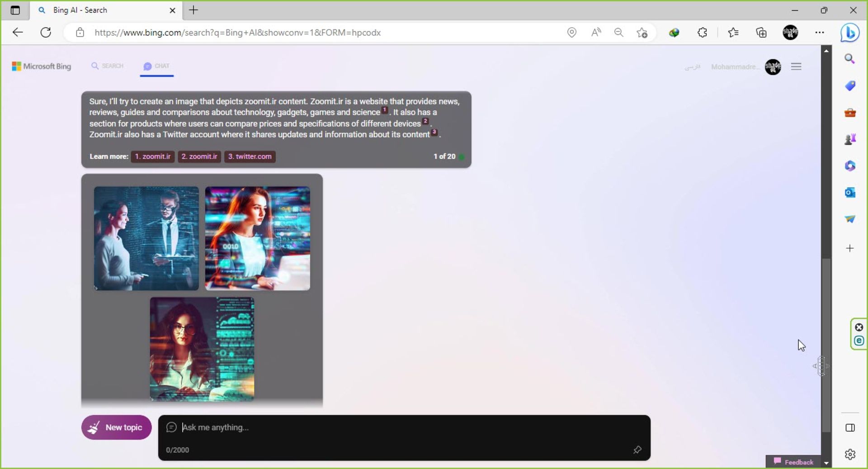Add a sidebar app with plus button
The image size is (868, 469).
coord(850,248)
